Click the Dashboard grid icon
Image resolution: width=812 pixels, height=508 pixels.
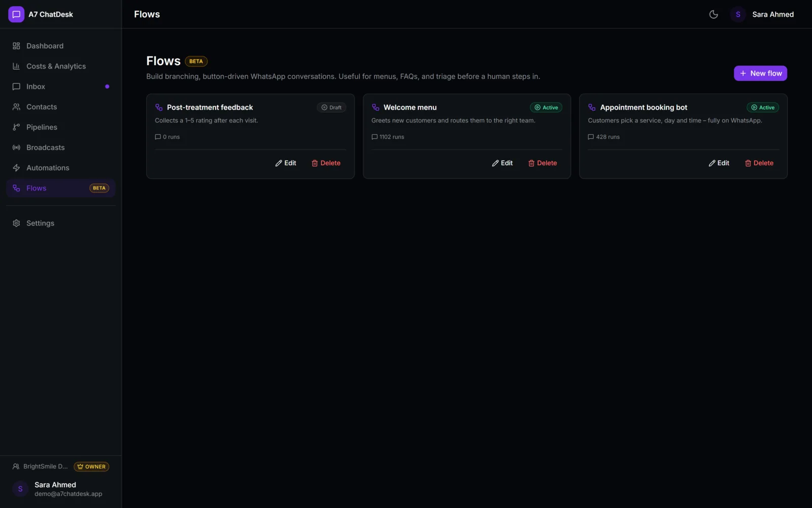[16, 46]
